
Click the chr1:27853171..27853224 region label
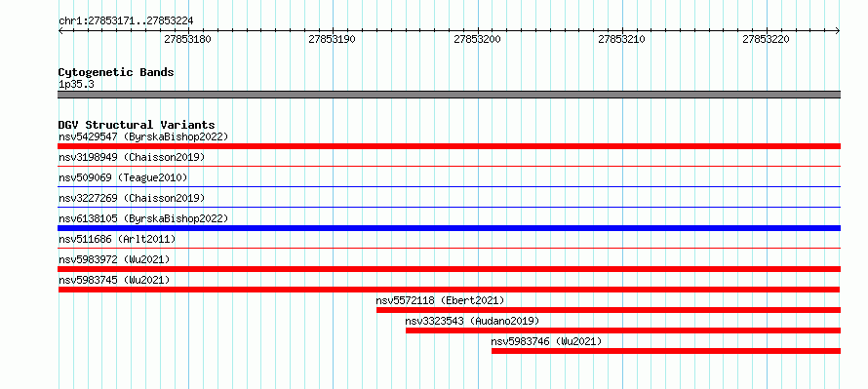point(126,21)
